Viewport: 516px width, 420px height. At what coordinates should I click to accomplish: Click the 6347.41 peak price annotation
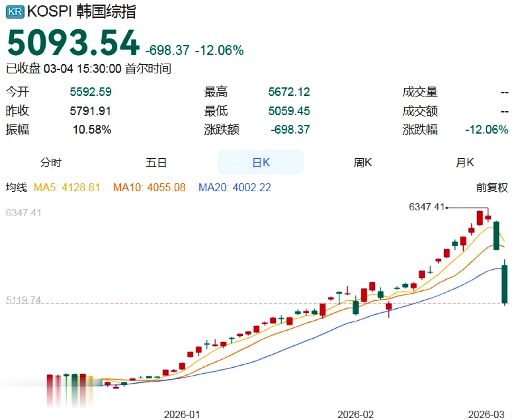(427, 207)
